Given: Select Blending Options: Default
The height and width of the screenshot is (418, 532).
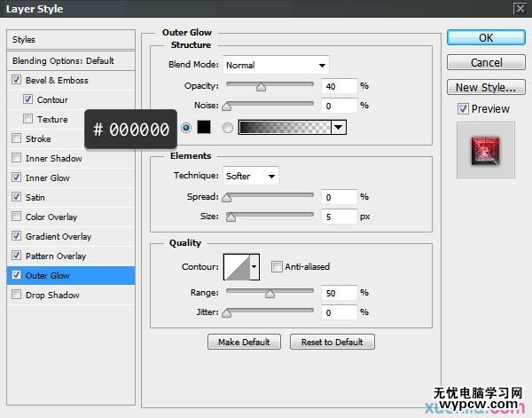Looking at the screenshot, I should [71, 60].
